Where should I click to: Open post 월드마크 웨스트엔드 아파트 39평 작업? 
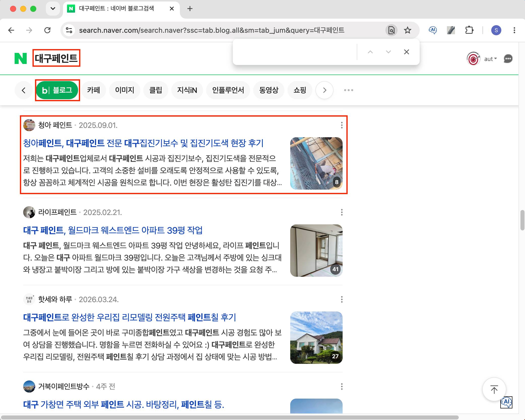[113, 230]
